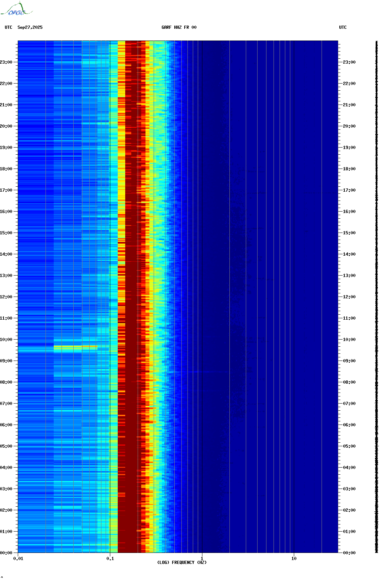Click the GARF HHZ FR 00 station title
This screenshot has height=581, width=392.
pos(179,27)
